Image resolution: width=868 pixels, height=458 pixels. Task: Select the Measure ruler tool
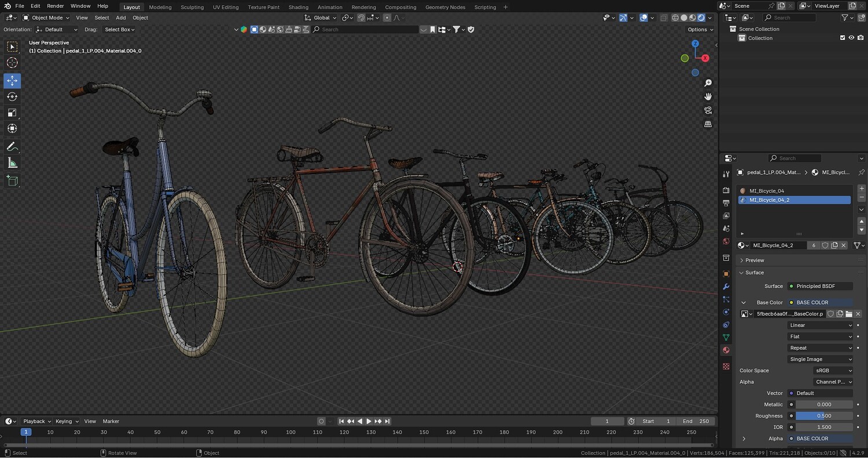coord(12,163)
